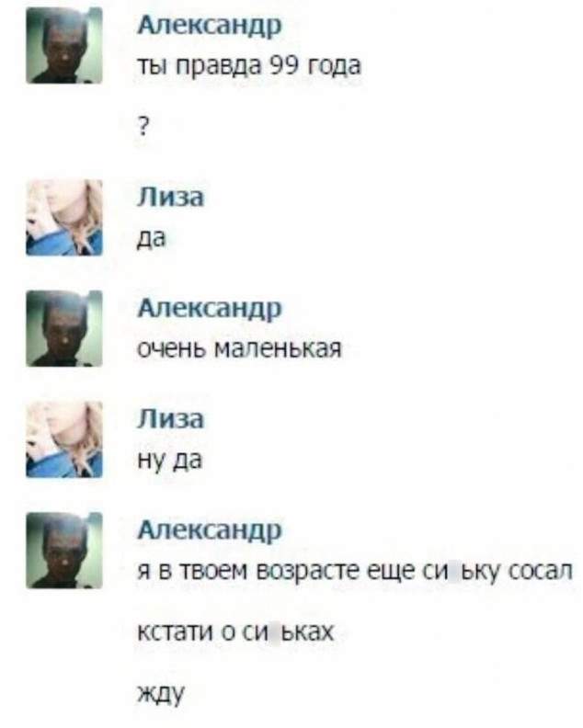Select the lone '?' message
Image resolution: width=583 pixels, height=728 pixels.
tap(143, 125)
